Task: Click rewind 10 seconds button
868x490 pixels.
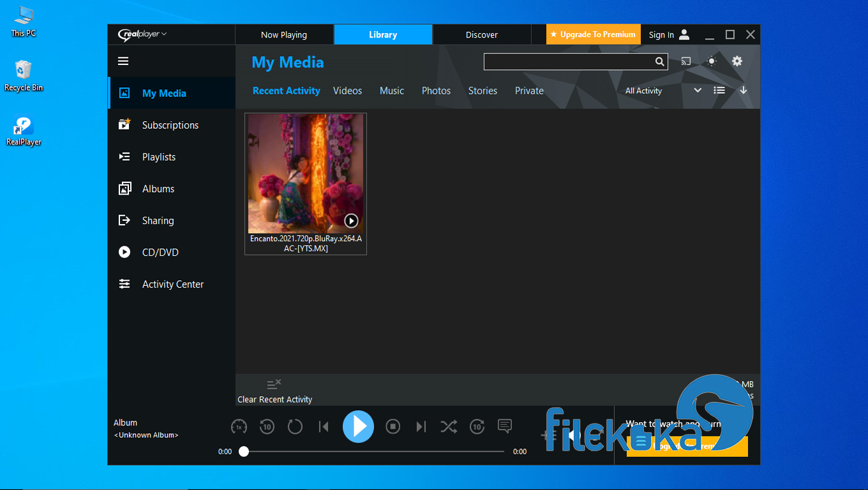Action: 267,427
